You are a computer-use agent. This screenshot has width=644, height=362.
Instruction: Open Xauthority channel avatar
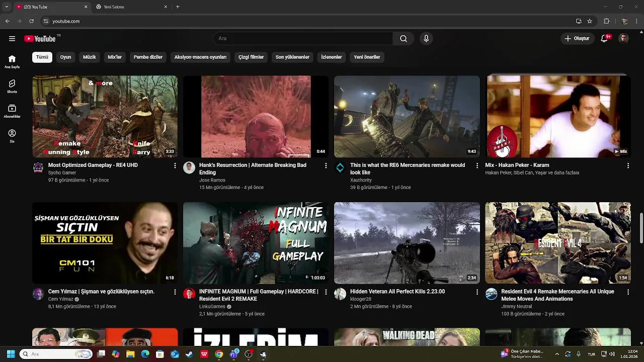(x=340, y=167)
